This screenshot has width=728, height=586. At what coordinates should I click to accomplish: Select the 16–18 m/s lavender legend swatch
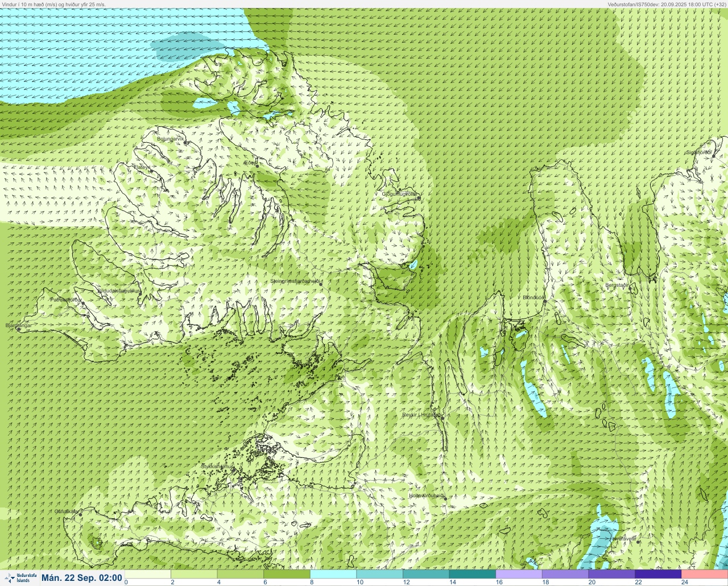pyautogui.click(x=519, y=573)
